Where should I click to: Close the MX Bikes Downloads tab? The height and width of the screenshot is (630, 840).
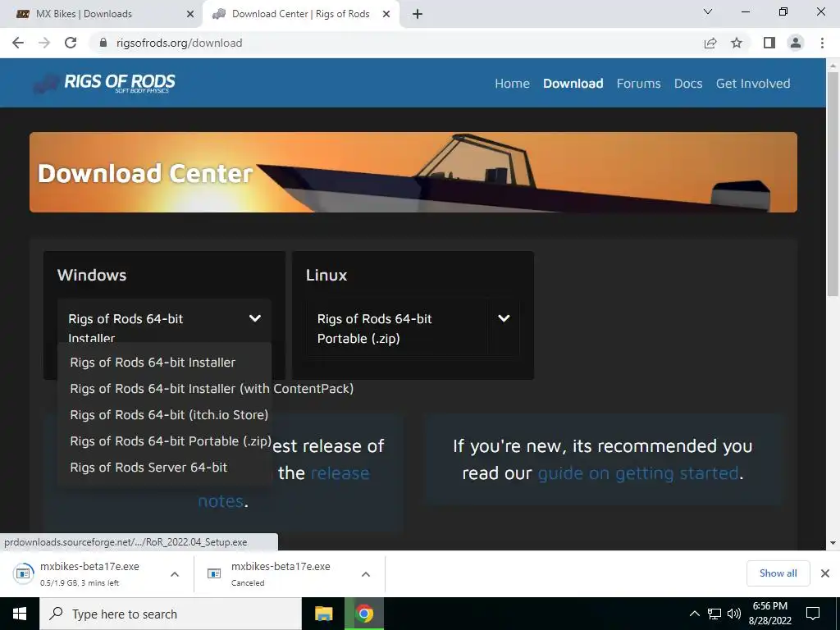point(190,14)
